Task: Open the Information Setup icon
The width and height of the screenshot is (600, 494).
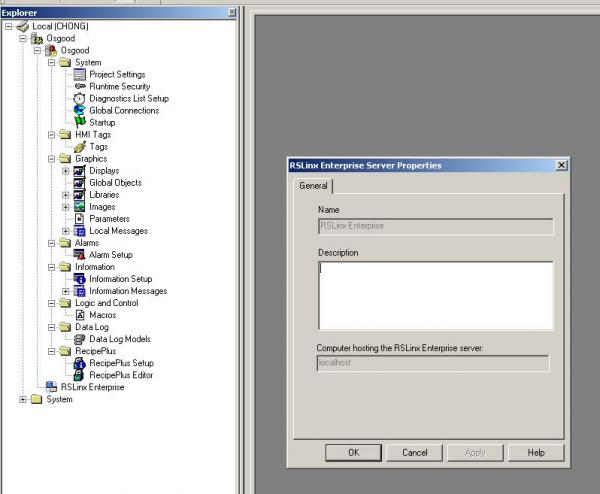Action: click(x=80, y=279)
